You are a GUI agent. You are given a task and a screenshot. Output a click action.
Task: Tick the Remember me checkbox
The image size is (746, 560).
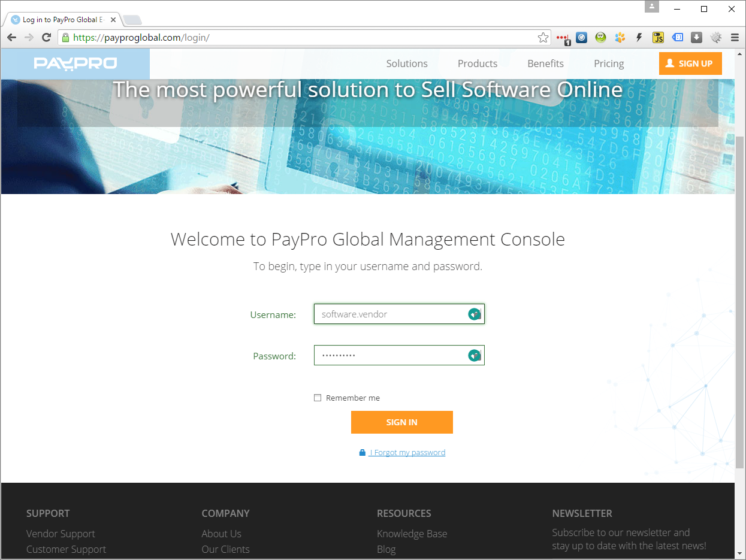(x=318, y=398)
